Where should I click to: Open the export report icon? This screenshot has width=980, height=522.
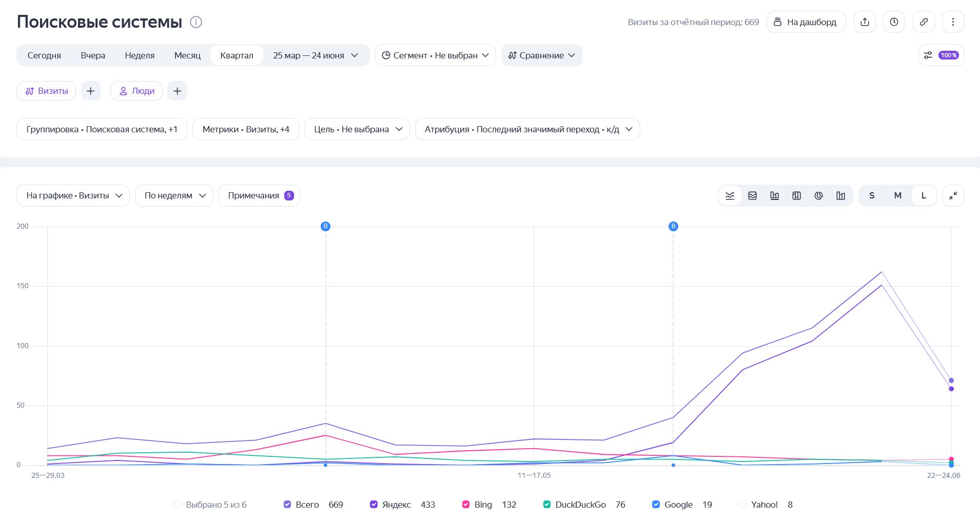865,22
